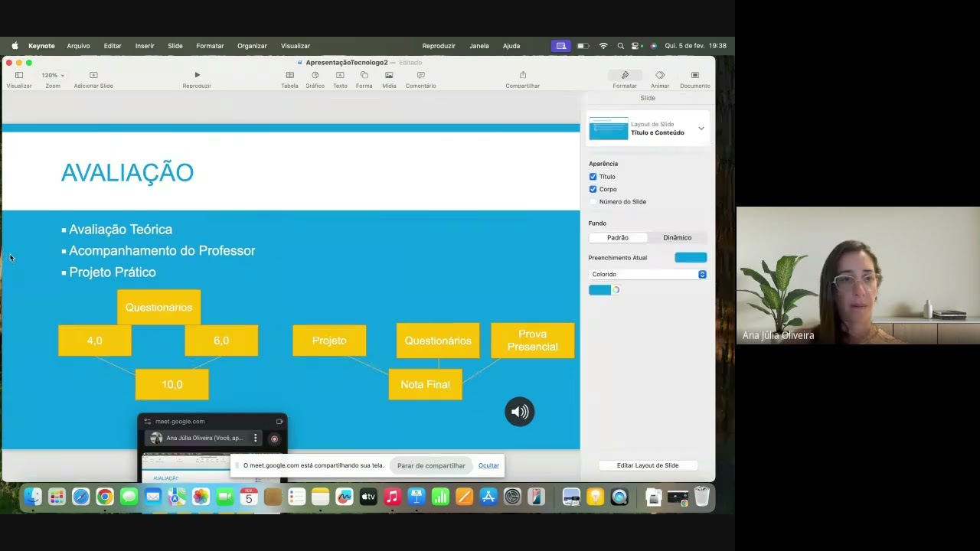
Task: Insert a table with the Tabela icon
Action: pos(289,75)
